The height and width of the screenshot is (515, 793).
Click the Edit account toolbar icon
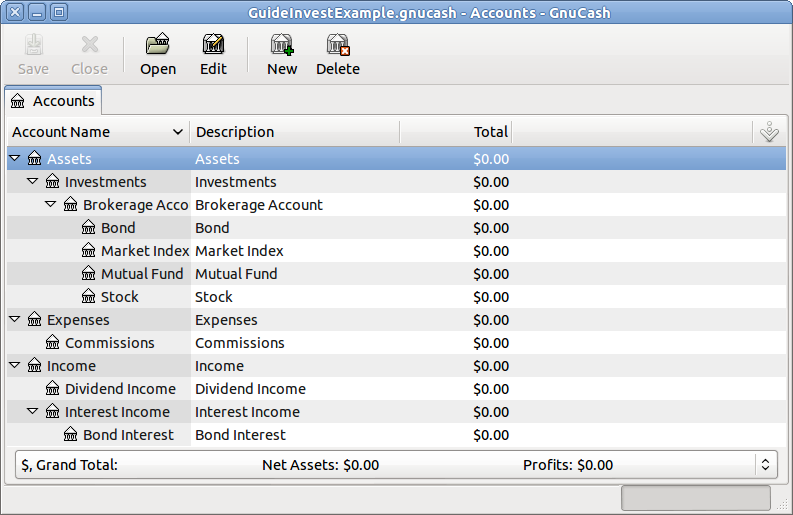point(213,45)
